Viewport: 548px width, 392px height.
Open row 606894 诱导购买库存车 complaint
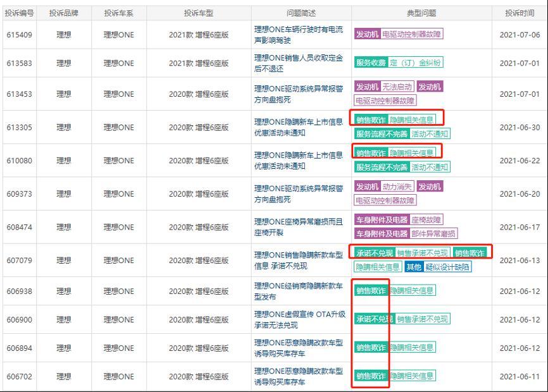point(299,348)
